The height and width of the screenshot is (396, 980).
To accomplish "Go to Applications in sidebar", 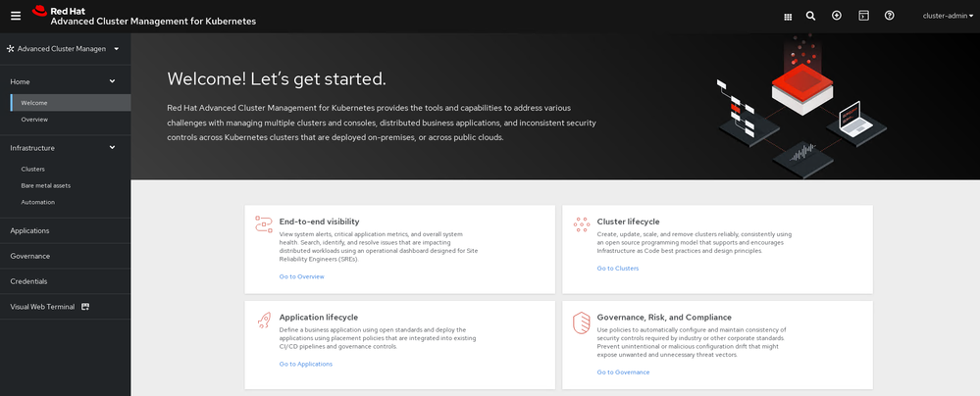I will pos(65,230).
